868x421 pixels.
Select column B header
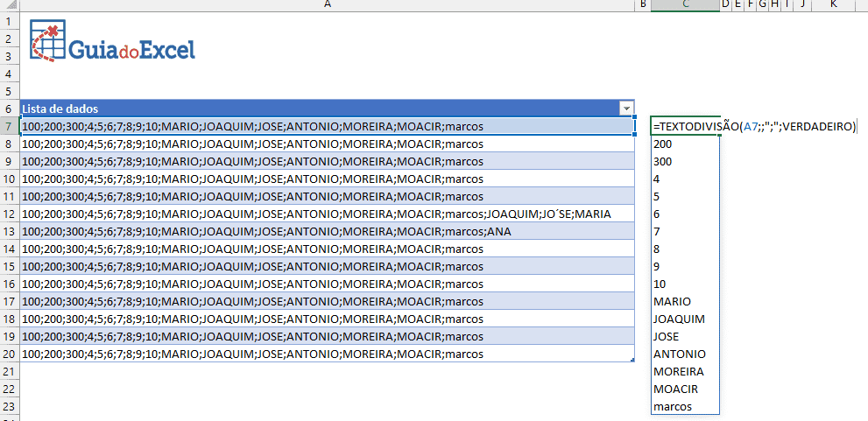(643, 4)
